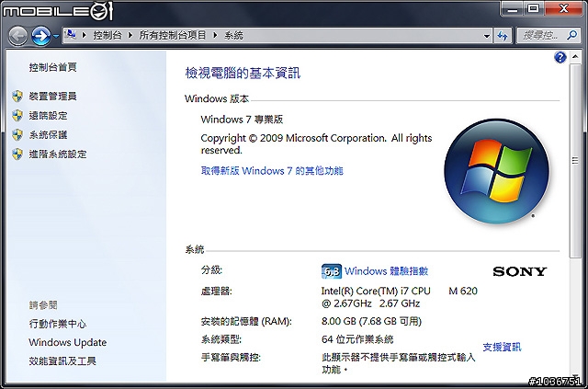Screen dimensions: 588x389
Task: Open the recent pages dropdown arrow
Action: click(56, 37)
